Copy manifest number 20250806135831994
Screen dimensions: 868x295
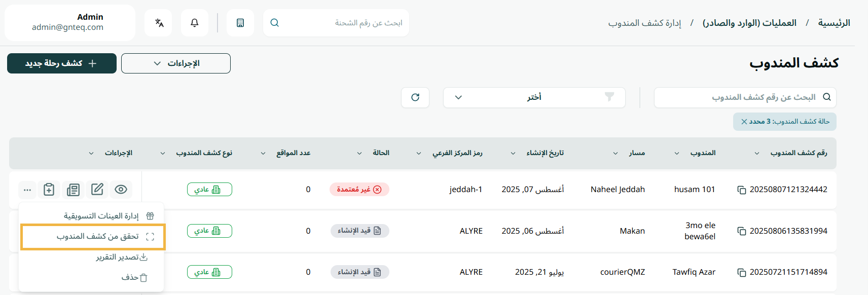coord(741,231)
